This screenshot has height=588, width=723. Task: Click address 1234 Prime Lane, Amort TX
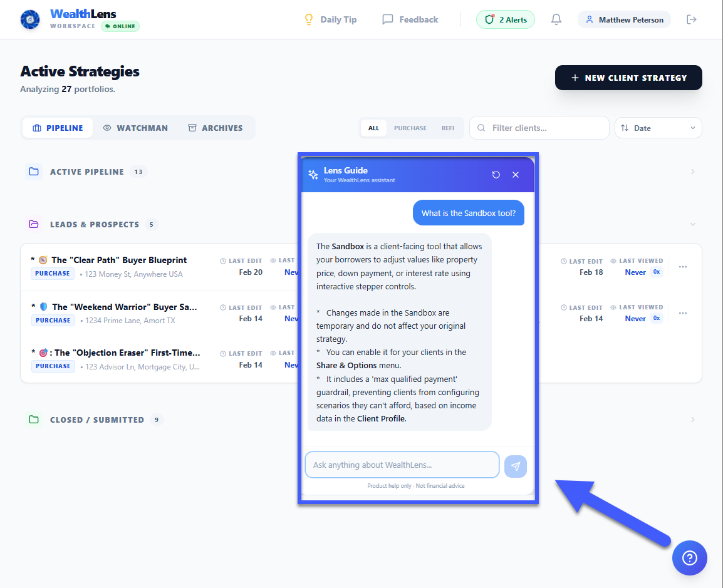click(130, 320)
